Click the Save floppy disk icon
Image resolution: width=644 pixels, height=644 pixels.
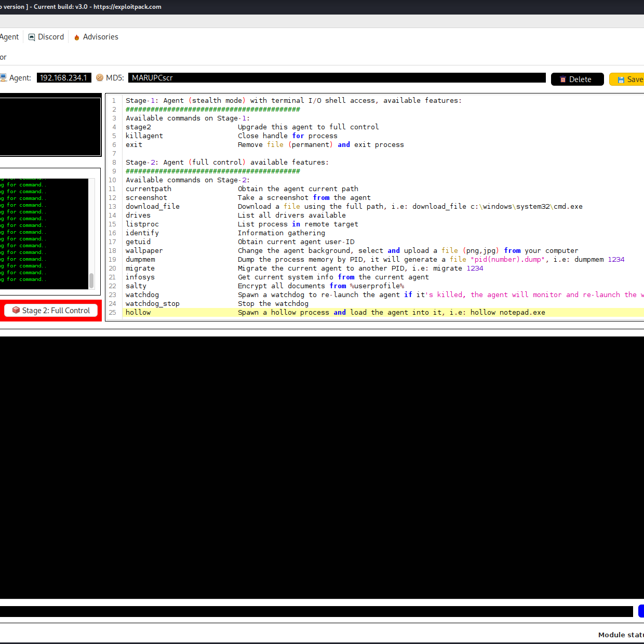(621, 79)
